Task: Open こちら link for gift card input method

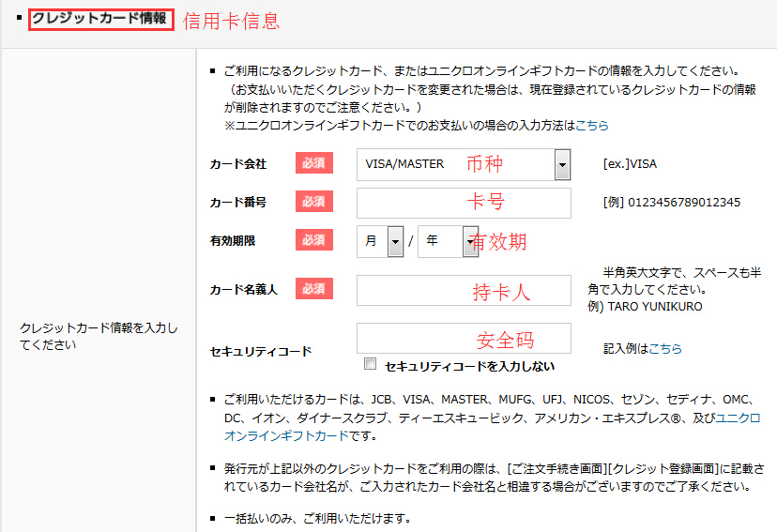Action: click(x=591, y=125)
